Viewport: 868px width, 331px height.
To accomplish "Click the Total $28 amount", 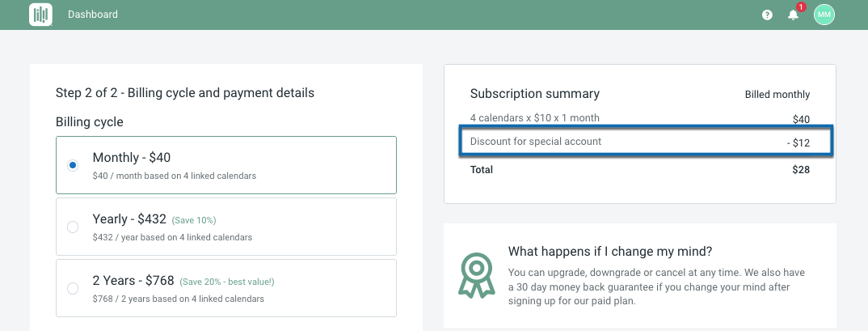I will click(x=801, y=170).
